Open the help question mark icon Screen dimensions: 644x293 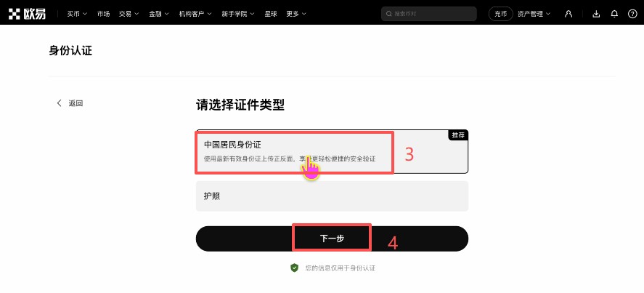point(632,14)
